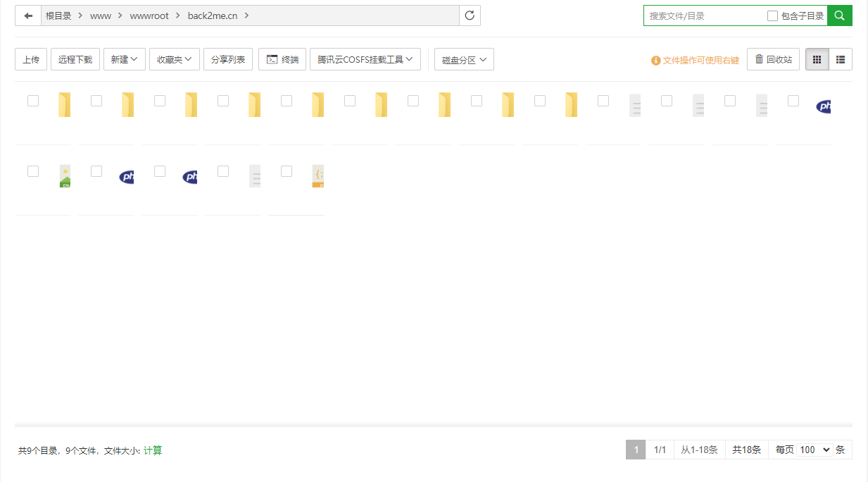Screen dimensions: 868x482
Task: Select the PHP icon at end of top row
Action: coord(824,106)
